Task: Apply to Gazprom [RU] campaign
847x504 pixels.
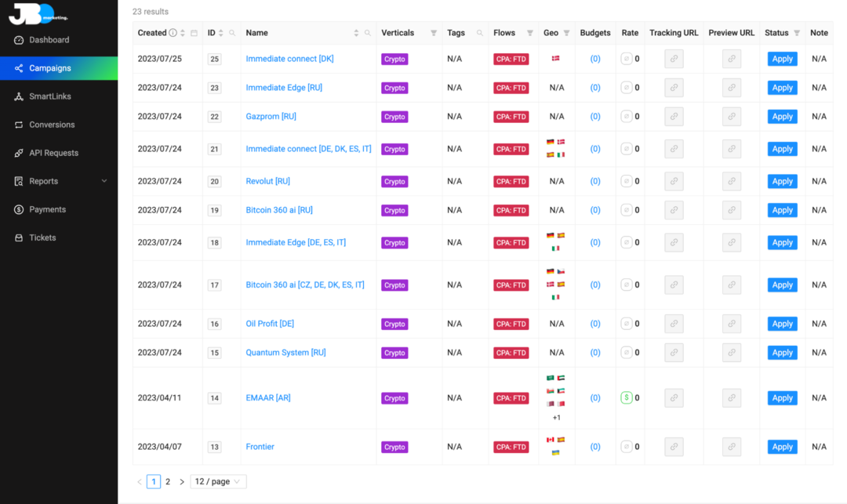Action: tap(782, 117)
